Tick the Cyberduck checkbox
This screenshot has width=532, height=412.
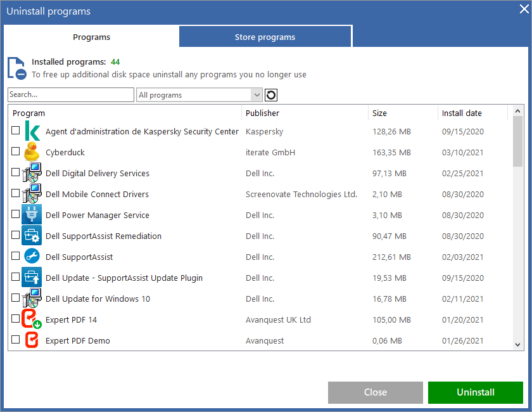click(16, 151)
